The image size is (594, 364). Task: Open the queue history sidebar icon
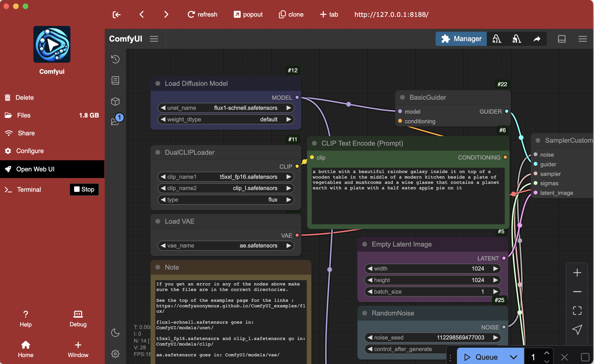(x=115, y=59)
